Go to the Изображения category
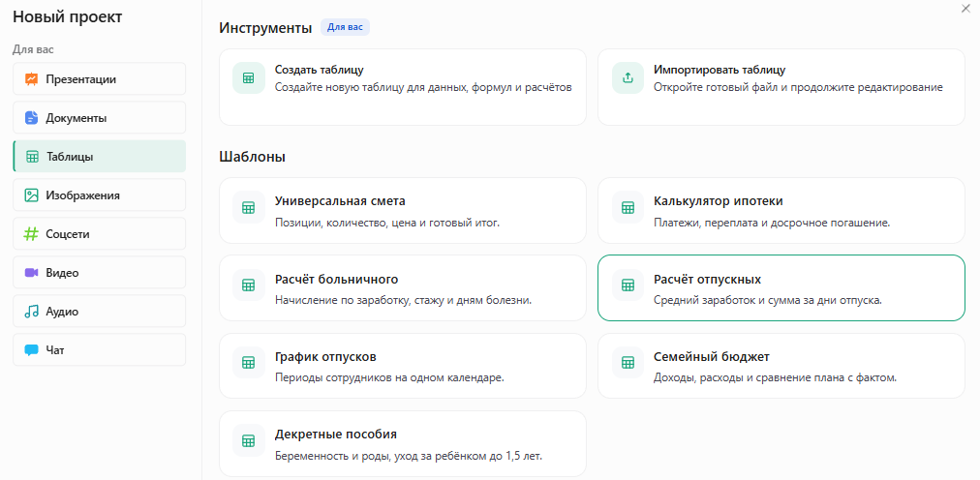Image resolution: width=980 pixels, height=480 pixels. coord(100,195)
